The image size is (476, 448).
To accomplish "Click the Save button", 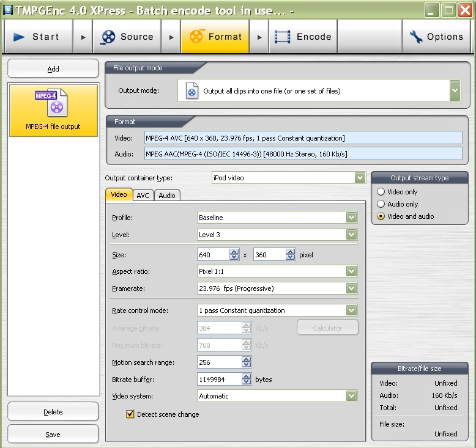I will (x=53, y=435).
